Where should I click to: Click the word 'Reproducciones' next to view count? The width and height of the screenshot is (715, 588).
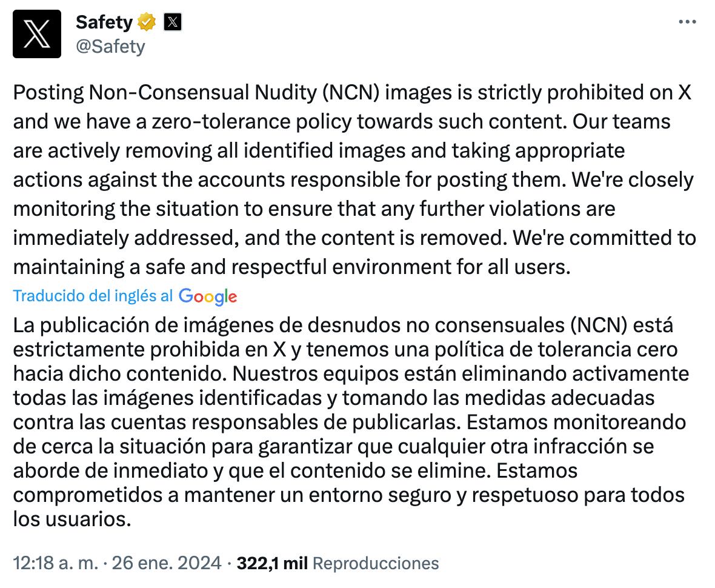374,563
